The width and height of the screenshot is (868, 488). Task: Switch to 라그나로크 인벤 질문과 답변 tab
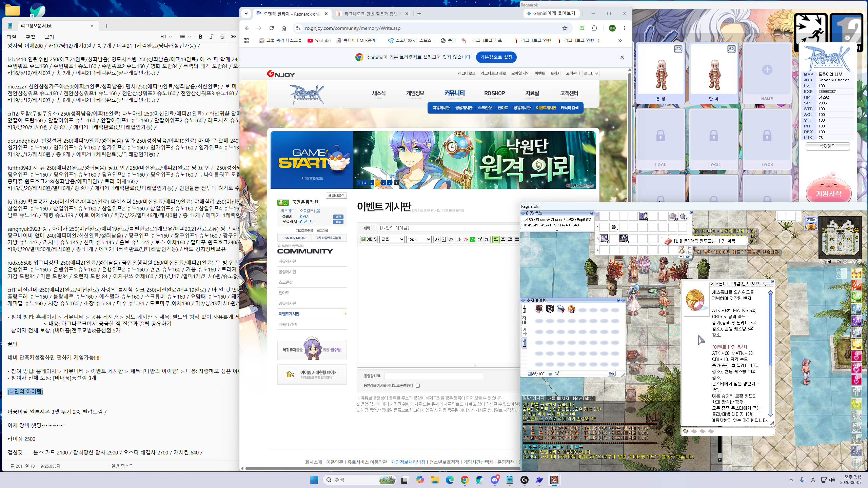[x=372, y=14]
